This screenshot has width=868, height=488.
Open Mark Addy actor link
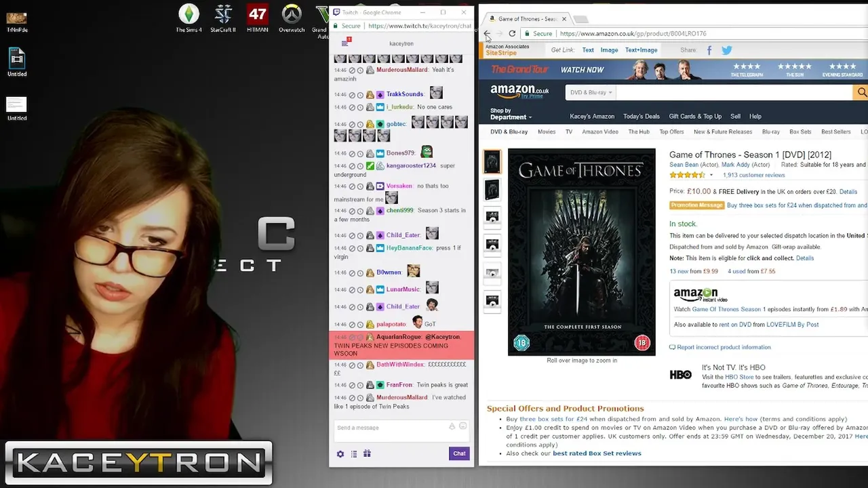point(736,165)
